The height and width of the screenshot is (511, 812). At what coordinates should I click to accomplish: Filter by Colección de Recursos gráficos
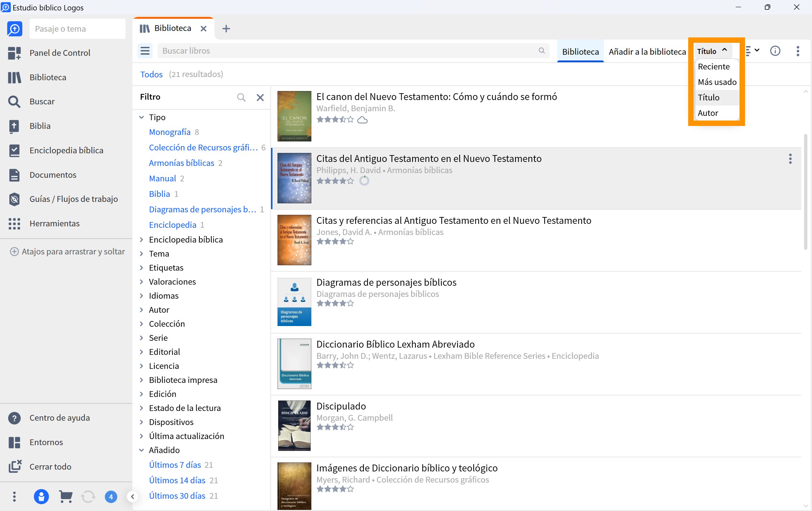coord(203,148)
